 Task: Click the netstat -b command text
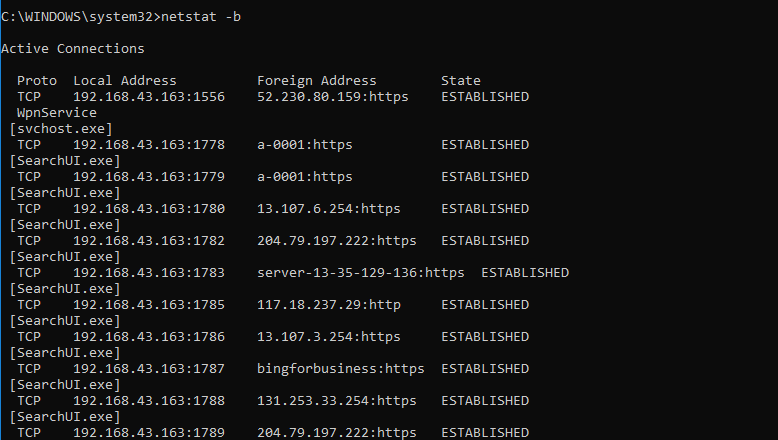[x=201, y=17]
